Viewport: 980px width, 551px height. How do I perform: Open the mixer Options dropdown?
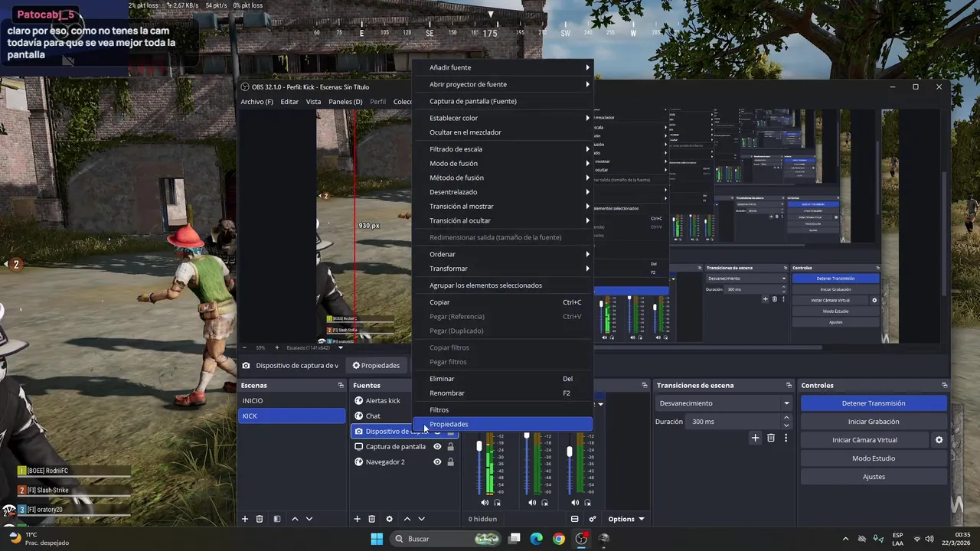click(626, 519)
